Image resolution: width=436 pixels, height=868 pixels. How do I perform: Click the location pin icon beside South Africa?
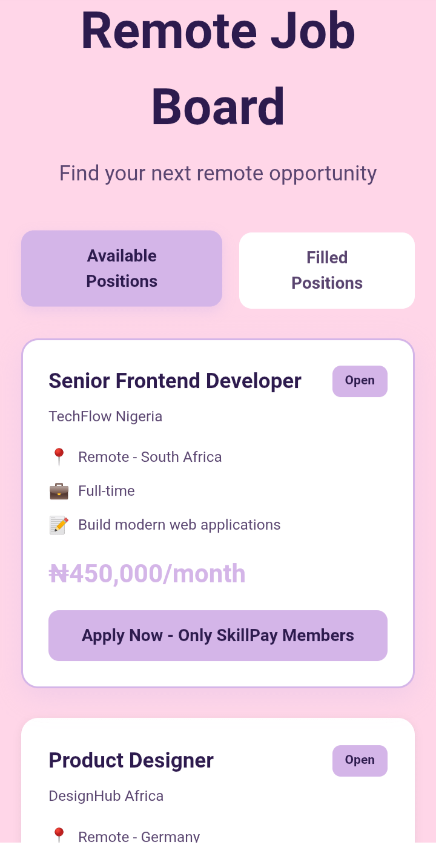point(59,457)
